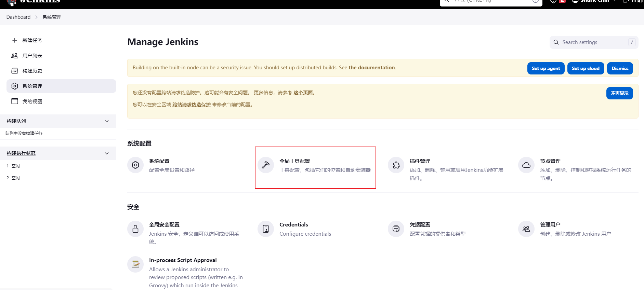Click executor row 2 空闲

tap(58, 178)
